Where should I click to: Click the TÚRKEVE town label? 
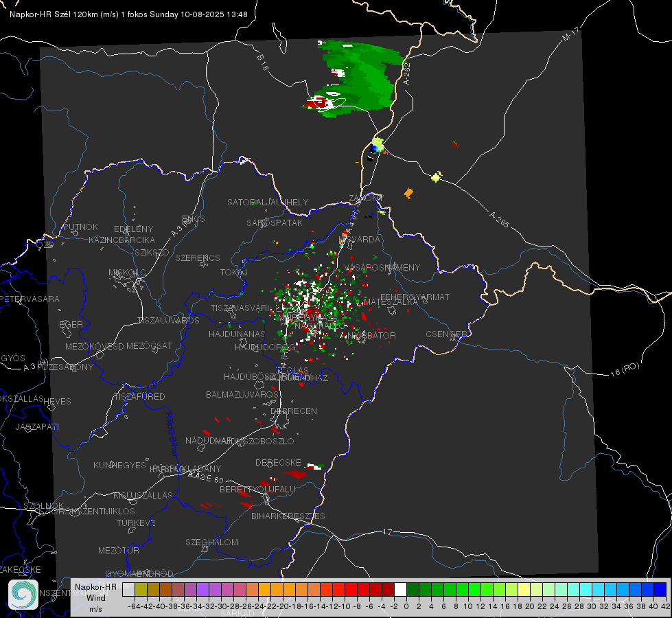pyautogui.click(x=136, y=523)
